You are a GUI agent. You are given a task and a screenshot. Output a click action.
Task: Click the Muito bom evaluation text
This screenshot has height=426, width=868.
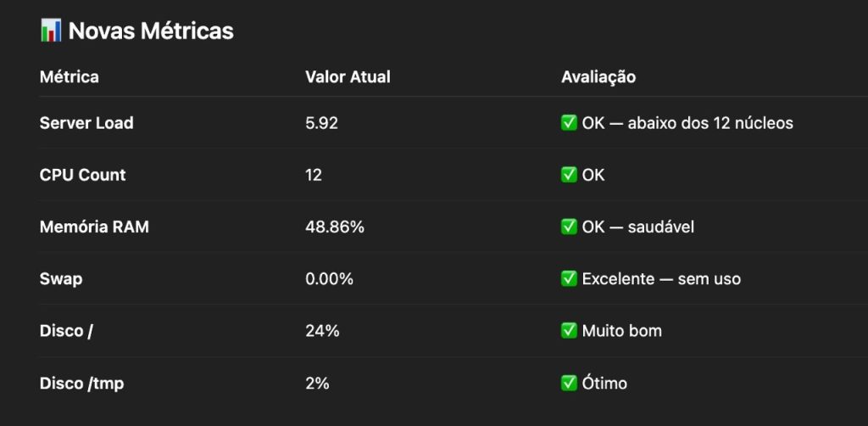coord(621,330)
